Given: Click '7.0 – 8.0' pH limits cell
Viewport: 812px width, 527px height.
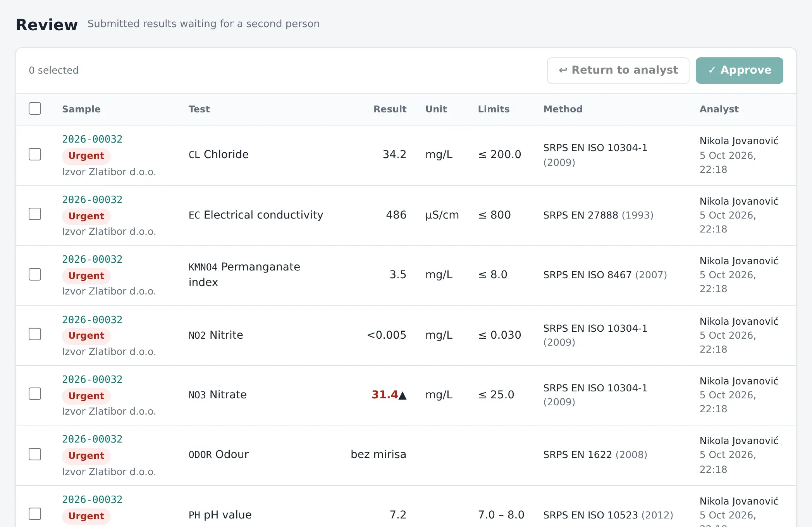Looking at the screenshot, I should click(x=501, y=515).
